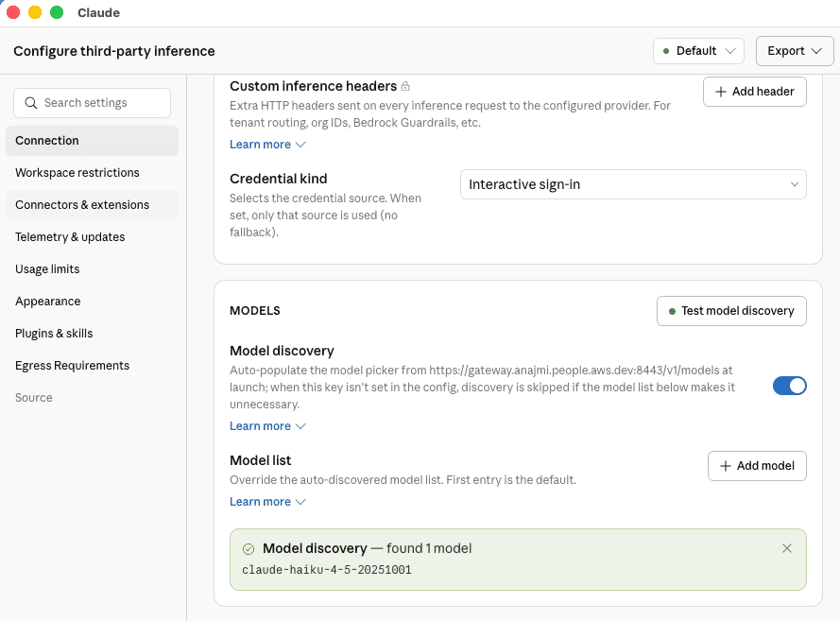Select the Connection settings section

tap(93, 141)
